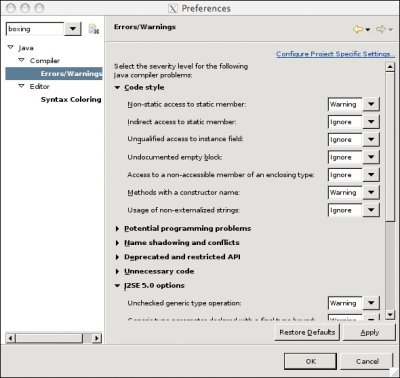400x378 pixels.
Task: Select the Editor tree item label
Action: pyautogui.click(x=39, y=86)
